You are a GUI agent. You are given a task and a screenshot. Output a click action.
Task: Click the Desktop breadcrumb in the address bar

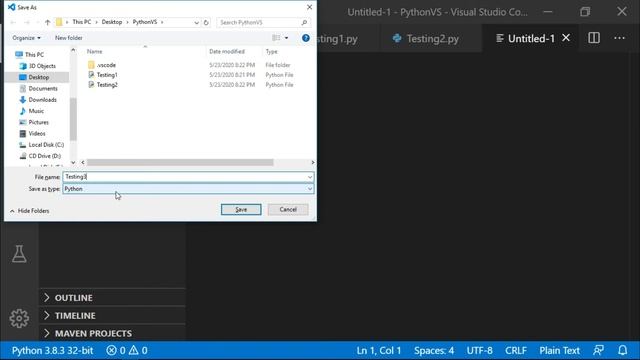112,22
